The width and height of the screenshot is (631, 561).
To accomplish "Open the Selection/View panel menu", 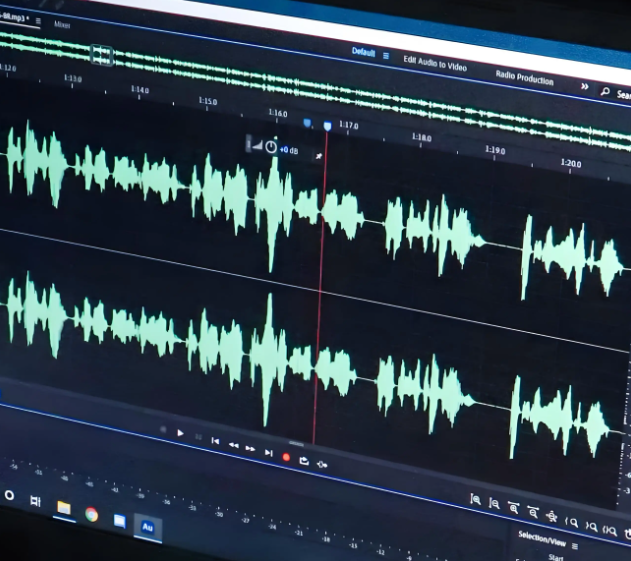I will (575, 546).
